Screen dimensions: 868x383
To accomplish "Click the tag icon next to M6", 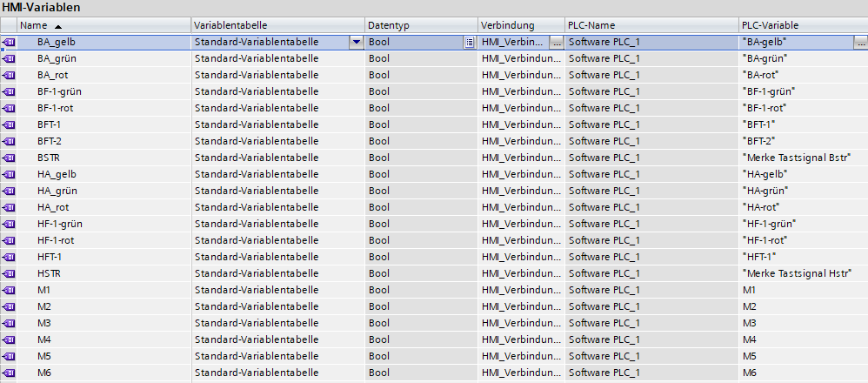I will tap(9, 373).
